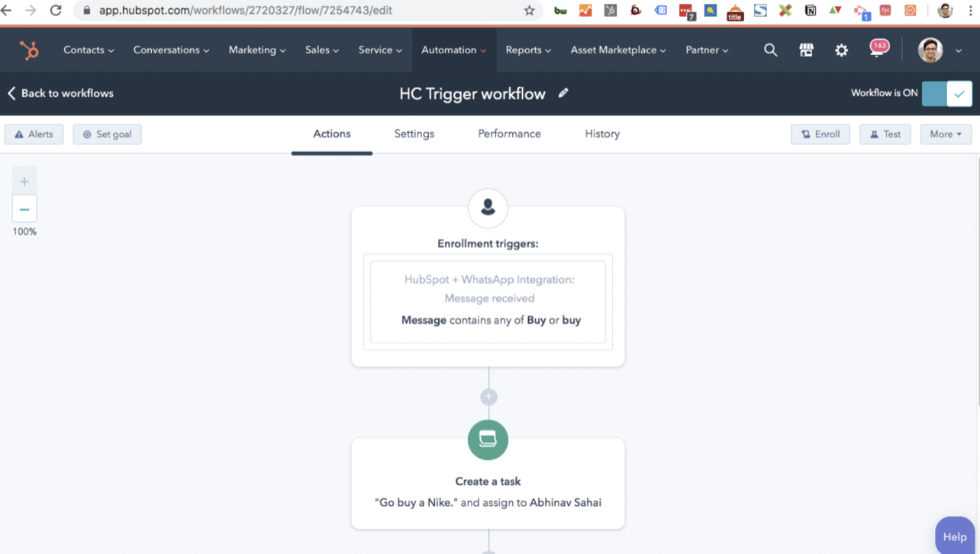Click the WhatsApp Message received trigger box
This screenshot has width=980, height=554.
pos(488,302)
